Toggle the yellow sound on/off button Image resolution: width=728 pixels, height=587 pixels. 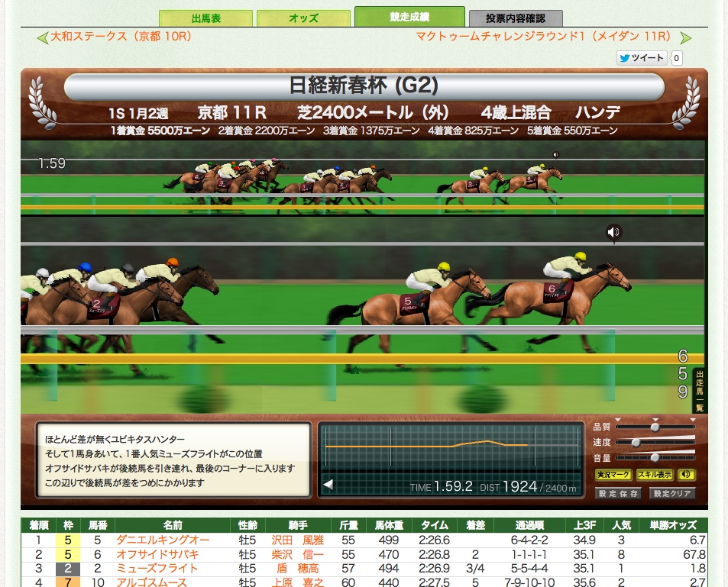click(686, 475)
